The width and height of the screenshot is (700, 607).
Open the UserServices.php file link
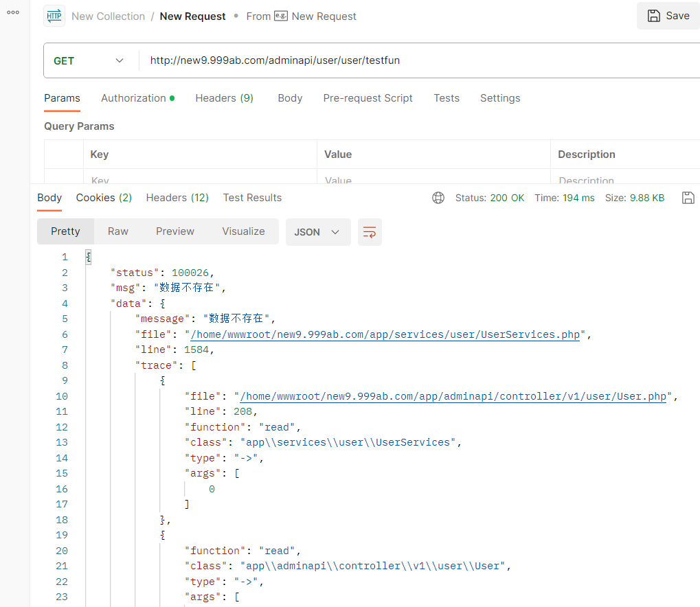(x=385, y=334)
